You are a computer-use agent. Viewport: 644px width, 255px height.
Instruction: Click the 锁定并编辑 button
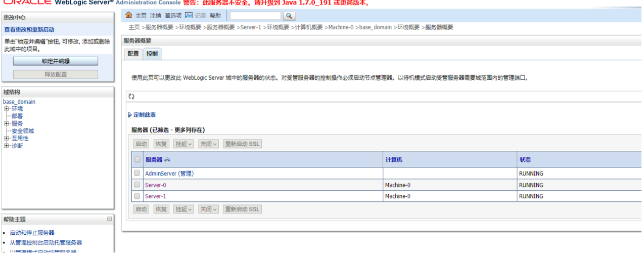tap(56, 61)
